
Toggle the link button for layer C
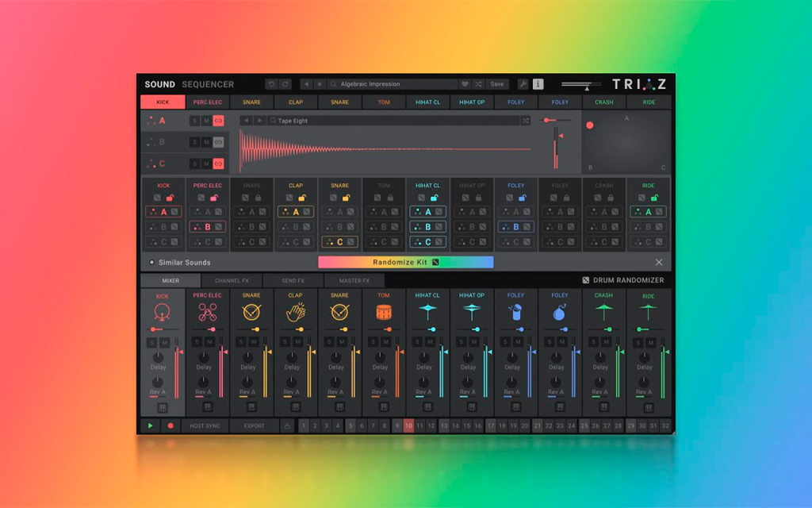tap(219, 164)
